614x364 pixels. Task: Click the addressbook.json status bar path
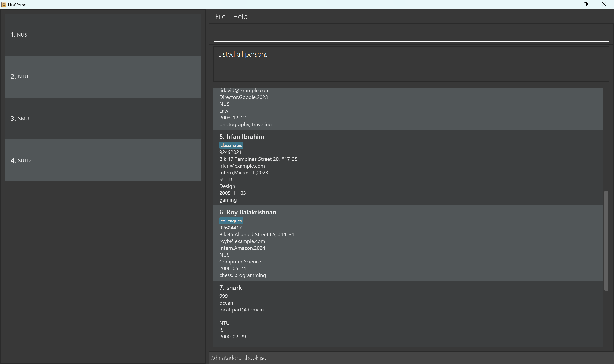240,358
